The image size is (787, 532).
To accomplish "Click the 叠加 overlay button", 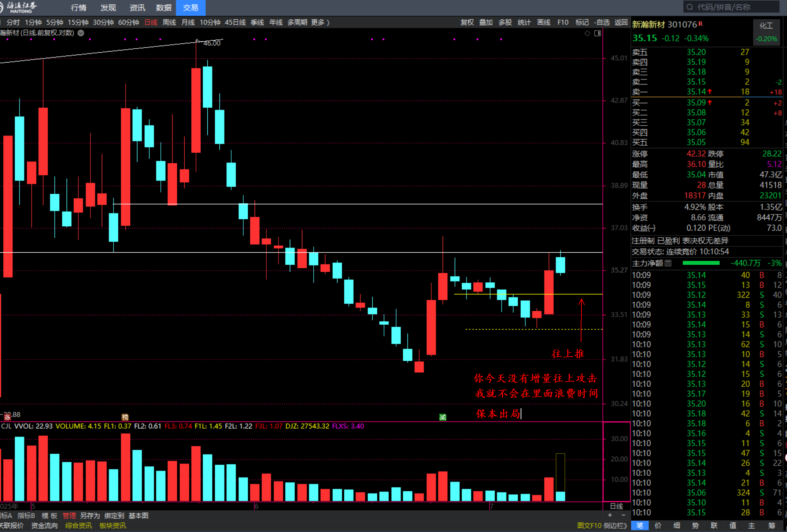I will coord(486,23).
